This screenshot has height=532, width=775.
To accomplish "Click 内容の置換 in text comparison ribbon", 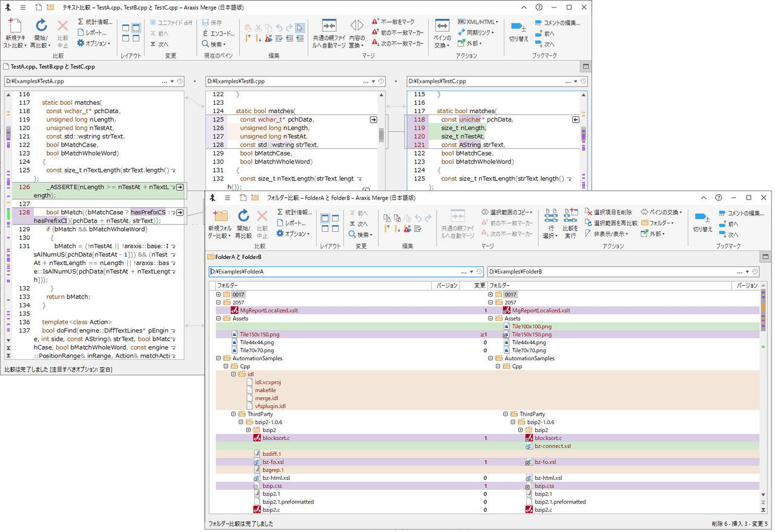I will 357,33.
